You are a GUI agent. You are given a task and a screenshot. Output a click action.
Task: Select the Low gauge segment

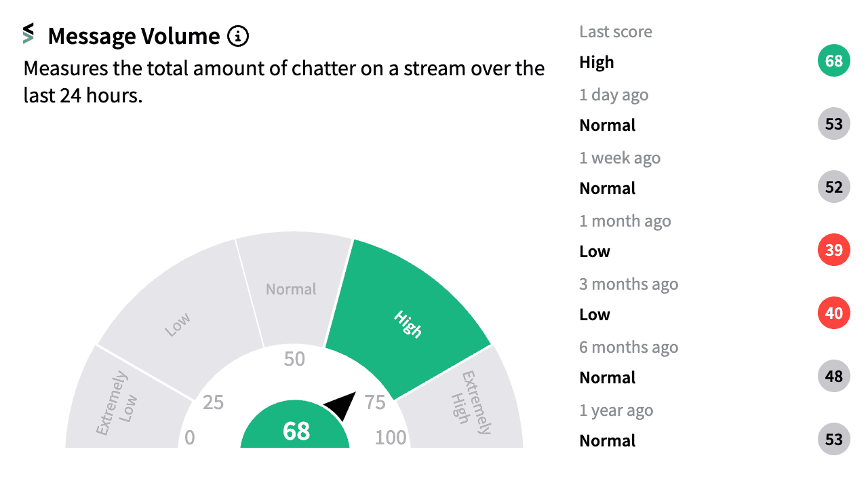point(178,324)
